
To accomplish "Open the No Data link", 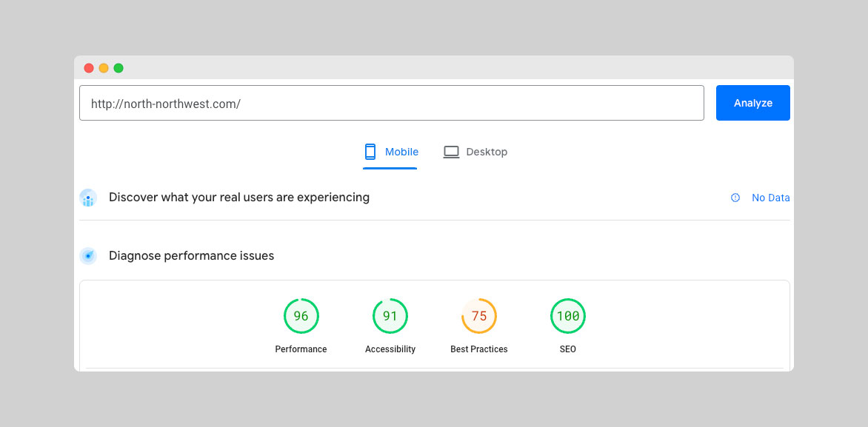I will 770,198.
